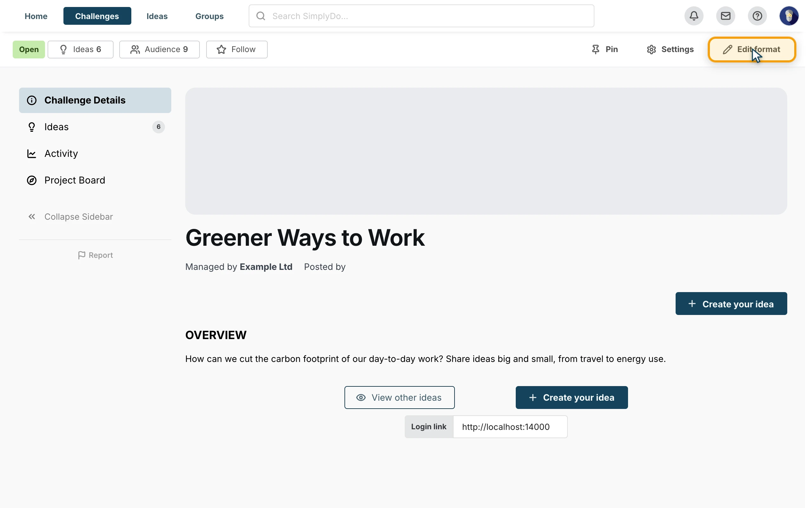The image size is (812, 508).
Task: Select the Challenges nav tab
Action: [97, 16]
